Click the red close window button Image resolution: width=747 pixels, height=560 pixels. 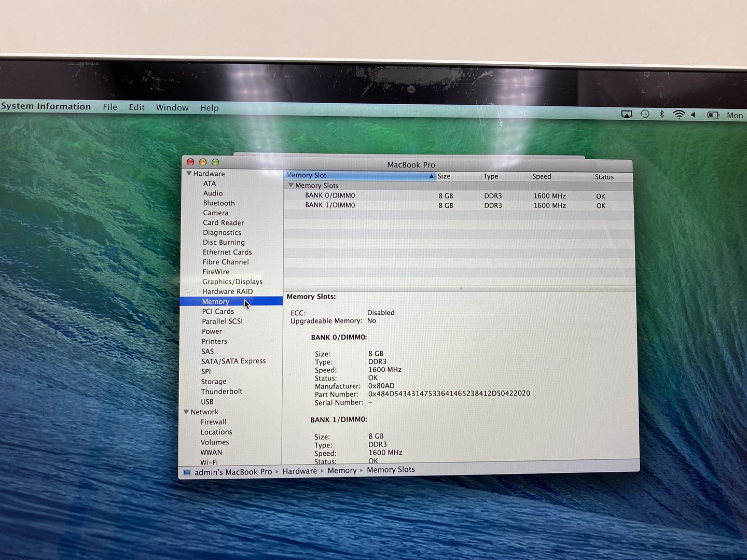[x=190, y=162]
